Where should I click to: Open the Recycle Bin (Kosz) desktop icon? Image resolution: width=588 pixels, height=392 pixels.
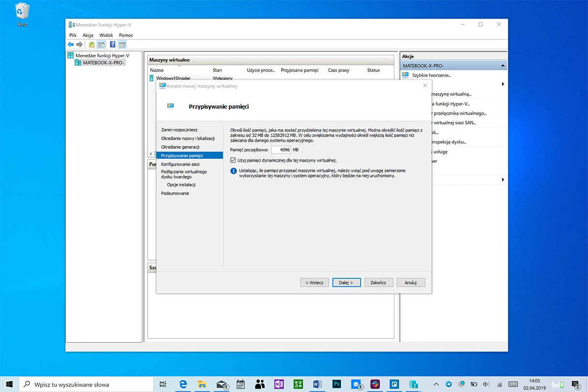point(23,14)
